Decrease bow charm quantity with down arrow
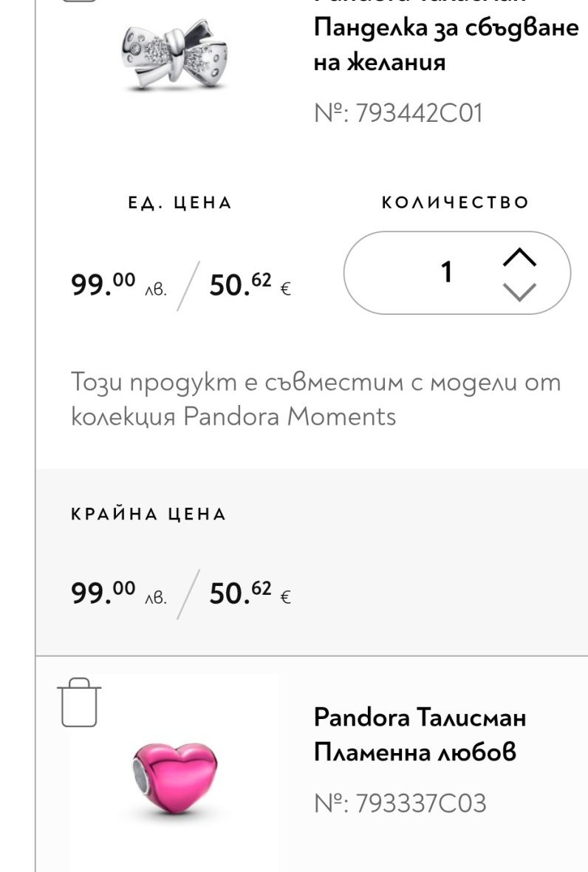The height and width of the screenshot is (872, 588). pos(519,291)
